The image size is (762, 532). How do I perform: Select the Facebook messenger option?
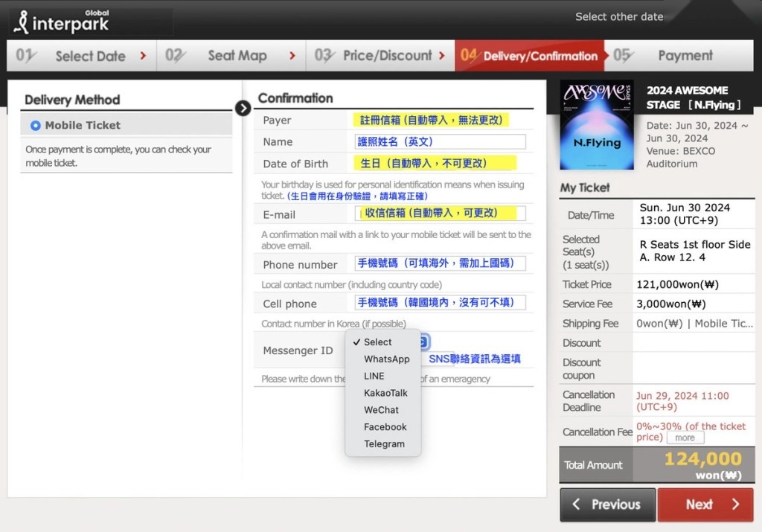click(x=385, y=427)
